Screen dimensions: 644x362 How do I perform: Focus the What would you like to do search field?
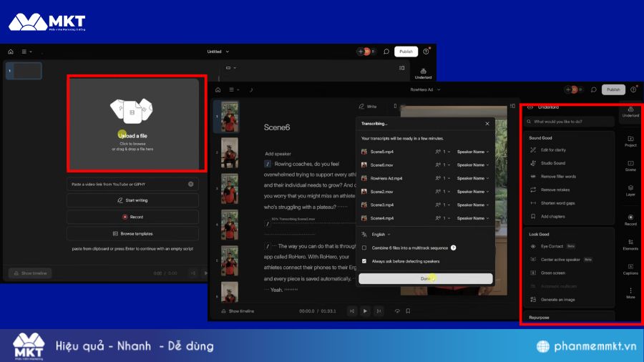point(570,122)
